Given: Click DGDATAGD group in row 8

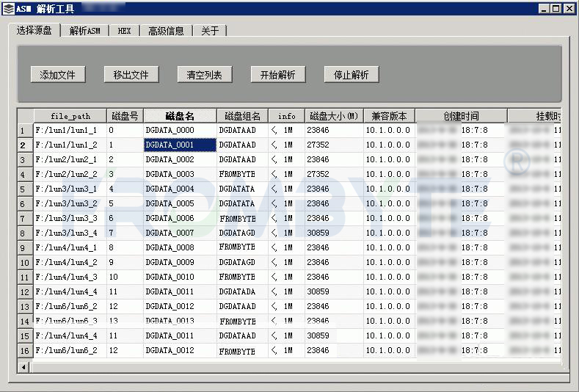Looking at the screenshot, I should click(243, 233).
